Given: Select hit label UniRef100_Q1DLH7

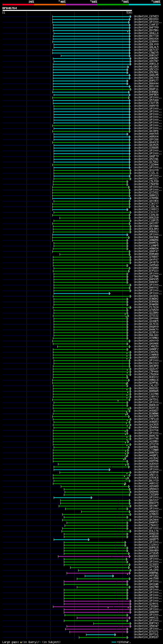Looking at the screenshot, I should point(146,369).
